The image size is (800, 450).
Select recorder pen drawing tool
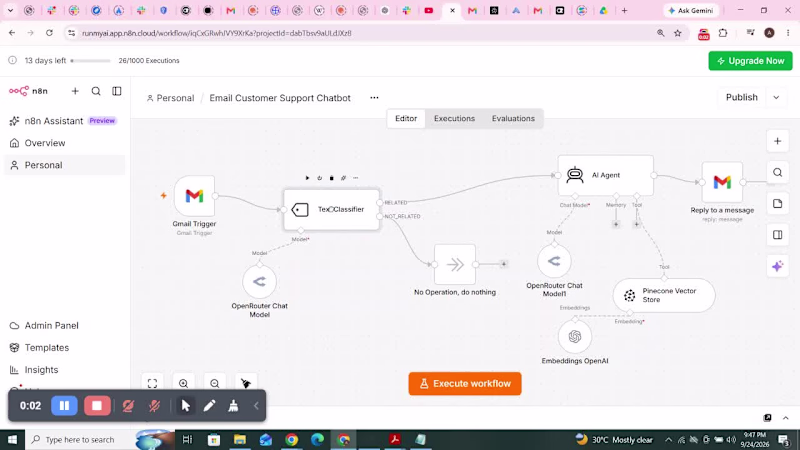pos(209,406)
